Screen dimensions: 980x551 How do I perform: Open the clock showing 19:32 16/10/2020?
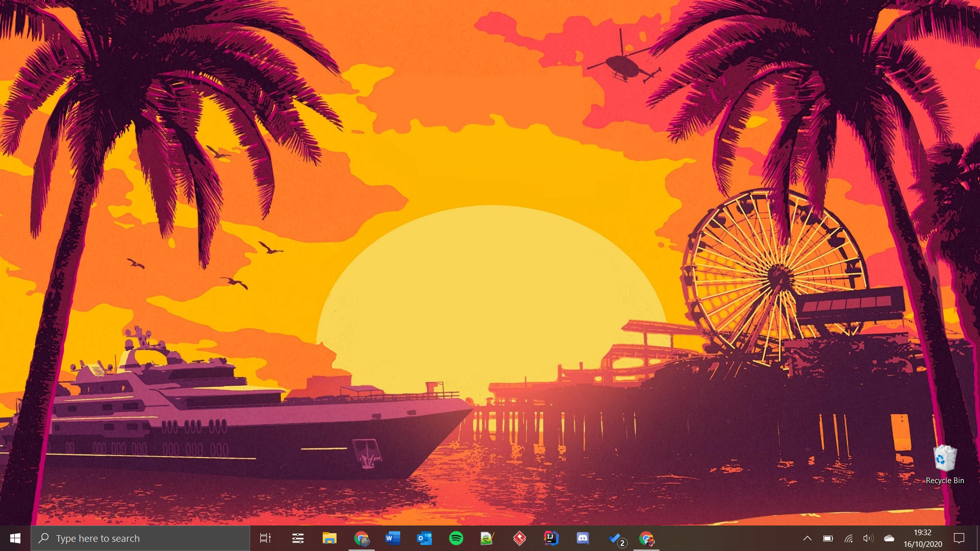923,538
